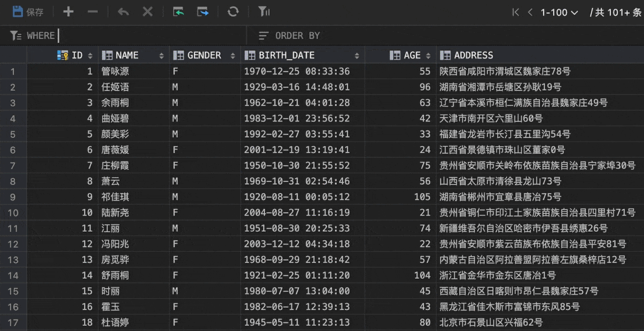Viewport: 644px width, 331px height.
Task: Click into the WHERE filter field
Action: (x=148, y=35)
